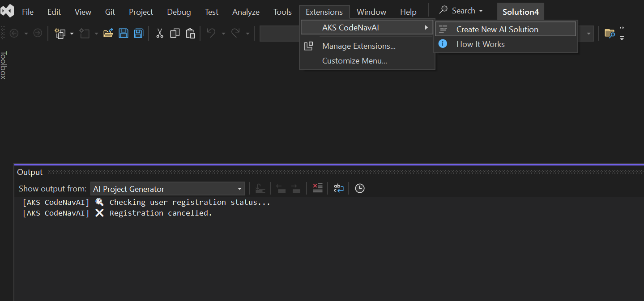Toggle timestamps clock icon in Output

pyautogui.click(x=360, y=188)
